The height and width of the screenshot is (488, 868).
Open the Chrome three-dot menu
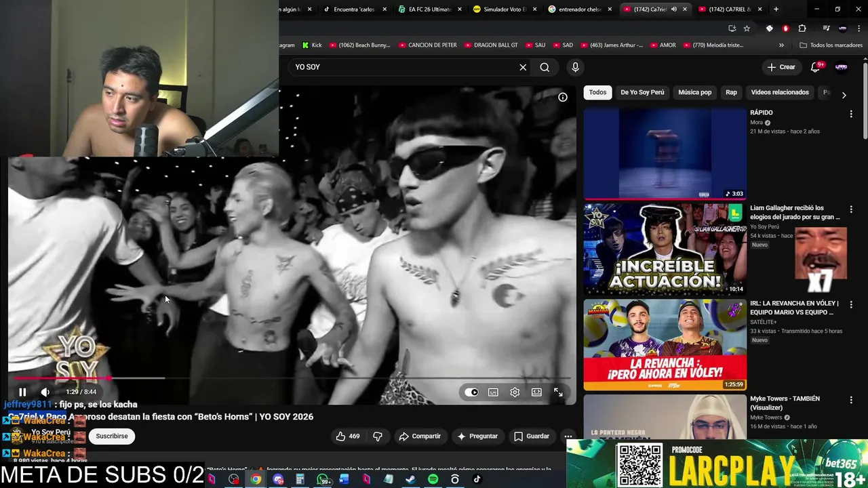tap(858, 28)
